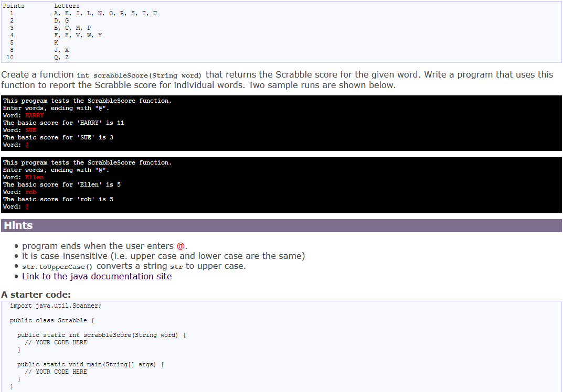Click the 'F, H, V, W, Y' letters row

(78, 35)
